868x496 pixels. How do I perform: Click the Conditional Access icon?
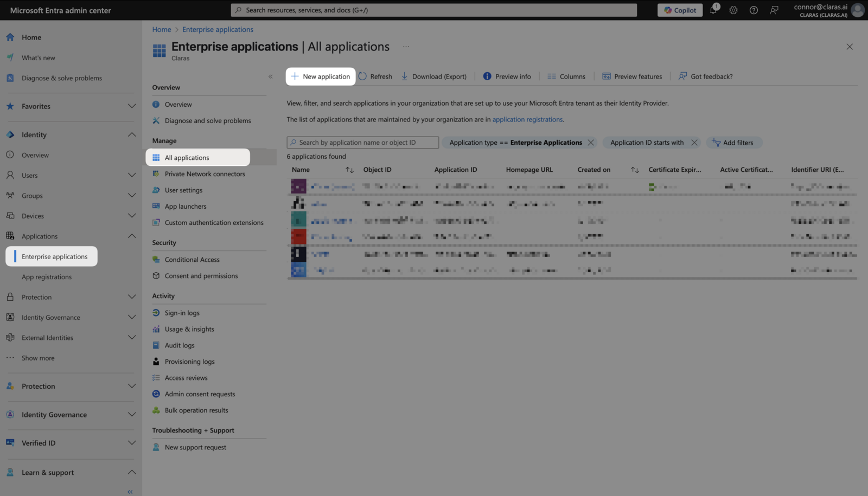coord(156,260)
